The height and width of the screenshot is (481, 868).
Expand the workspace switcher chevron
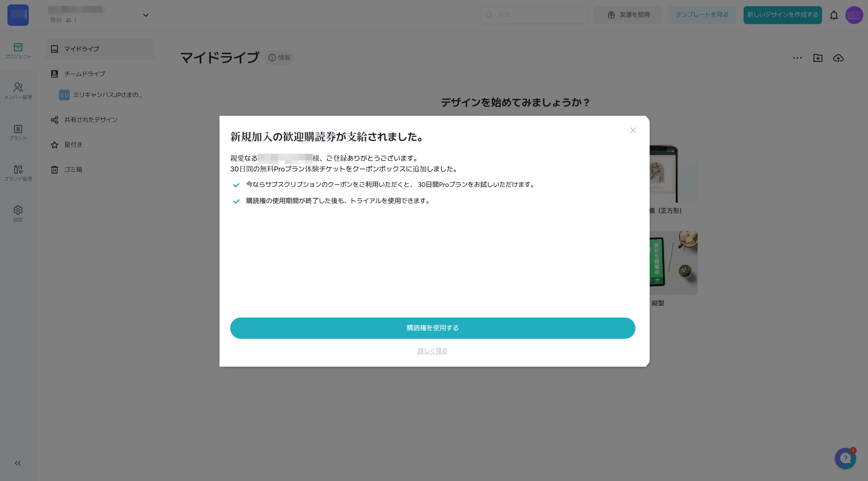(x=145, y=15)
